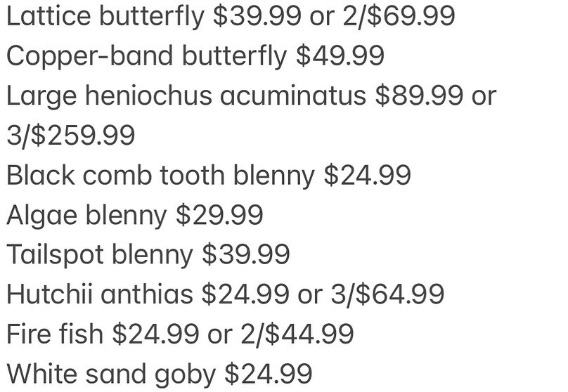568x392 pixels.
Task: Click the $39.99 lattice butterfly single price
Action: (257, 15)
